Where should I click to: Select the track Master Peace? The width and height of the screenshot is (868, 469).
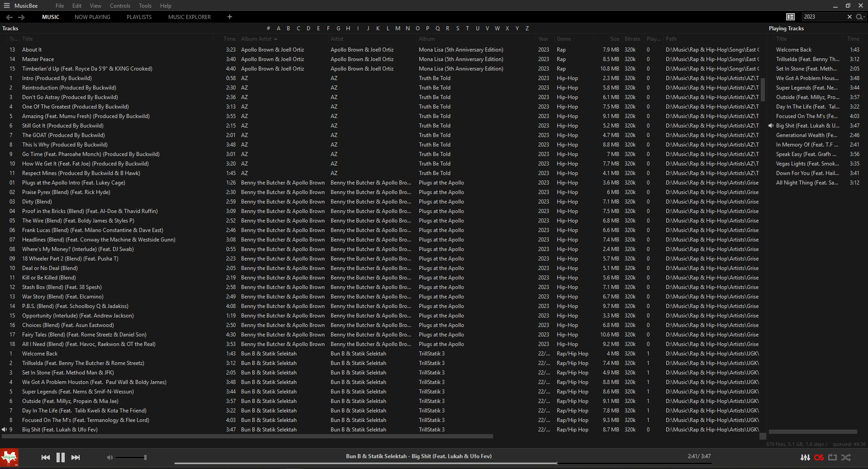(38, 59)
